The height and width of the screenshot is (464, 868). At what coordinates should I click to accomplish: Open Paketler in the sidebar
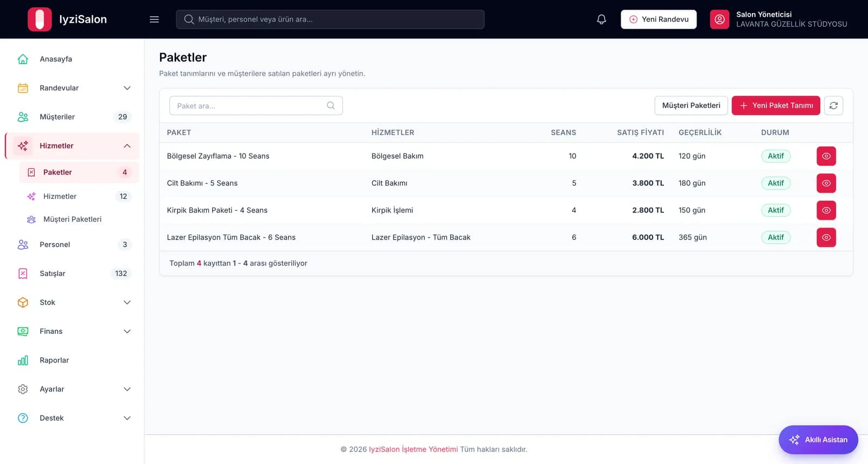pos(79,172)
